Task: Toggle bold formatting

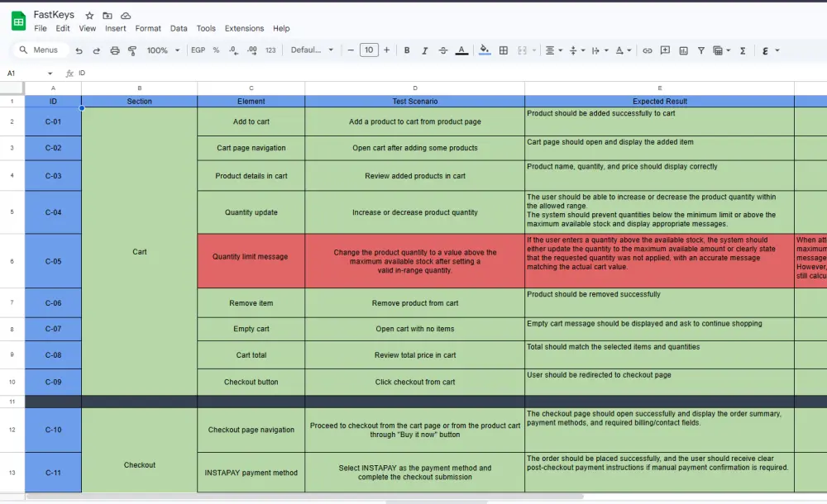Action: tap(407, 50)
